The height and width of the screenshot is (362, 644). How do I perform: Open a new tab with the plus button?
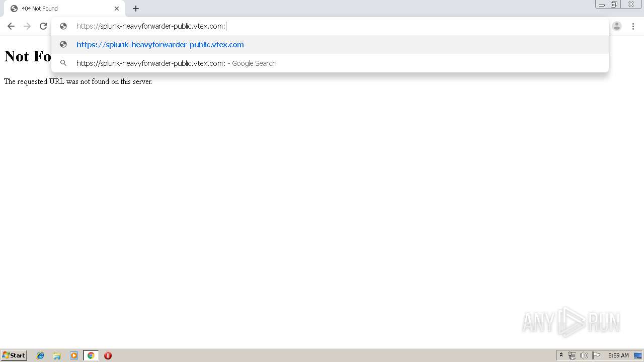point(136,9)
